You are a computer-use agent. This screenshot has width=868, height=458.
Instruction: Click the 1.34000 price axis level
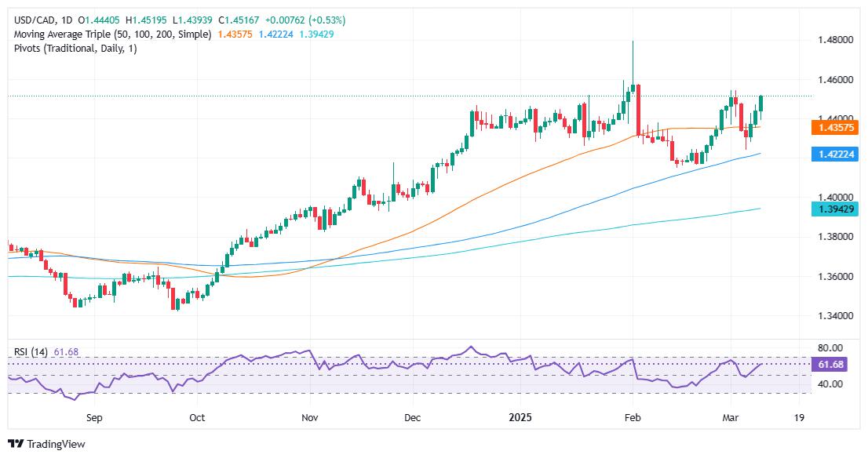coord(835,316)
